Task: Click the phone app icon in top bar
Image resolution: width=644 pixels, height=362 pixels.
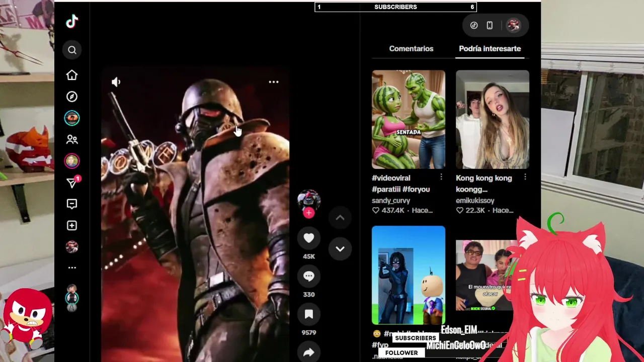Action: 490,25
